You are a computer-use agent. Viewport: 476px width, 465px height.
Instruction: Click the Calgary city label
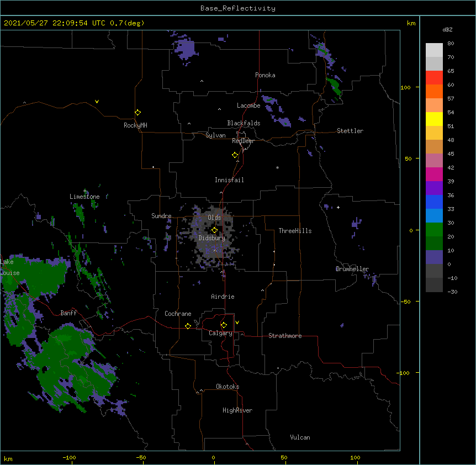tap(220, 333)
